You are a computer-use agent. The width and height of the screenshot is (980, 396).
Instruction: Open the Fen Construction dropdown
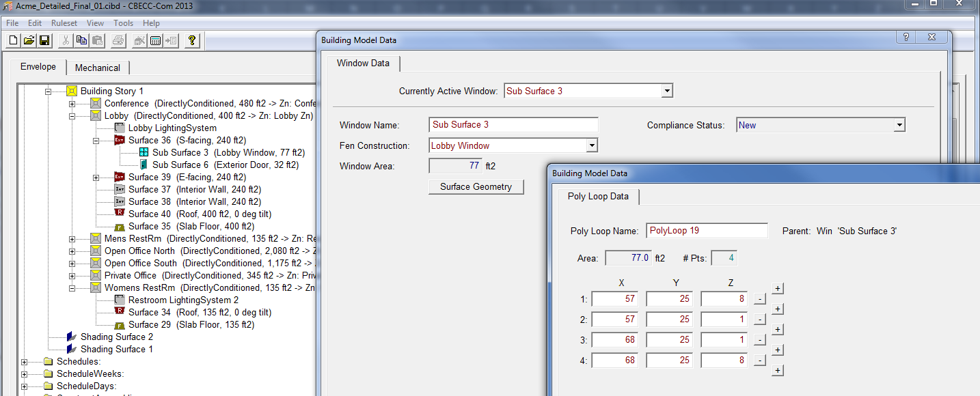(x=592, y=145)
